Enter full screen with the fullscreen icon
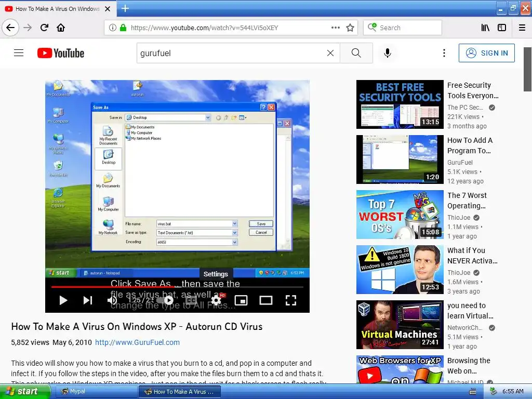 (291, 300)
